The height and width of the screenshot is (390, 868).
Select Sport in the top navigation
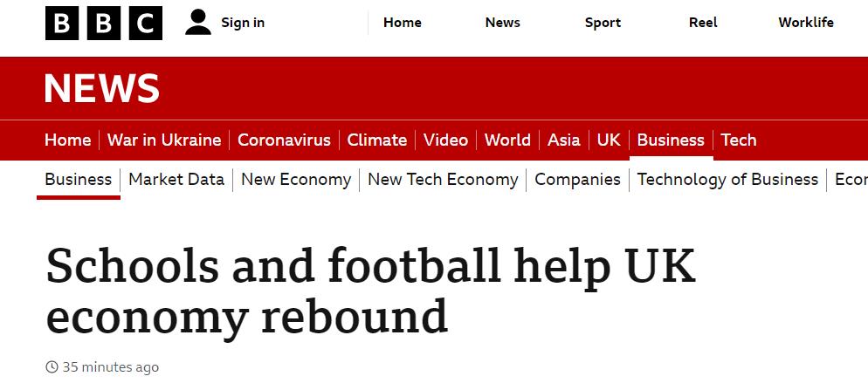click(x=603, y=23)
